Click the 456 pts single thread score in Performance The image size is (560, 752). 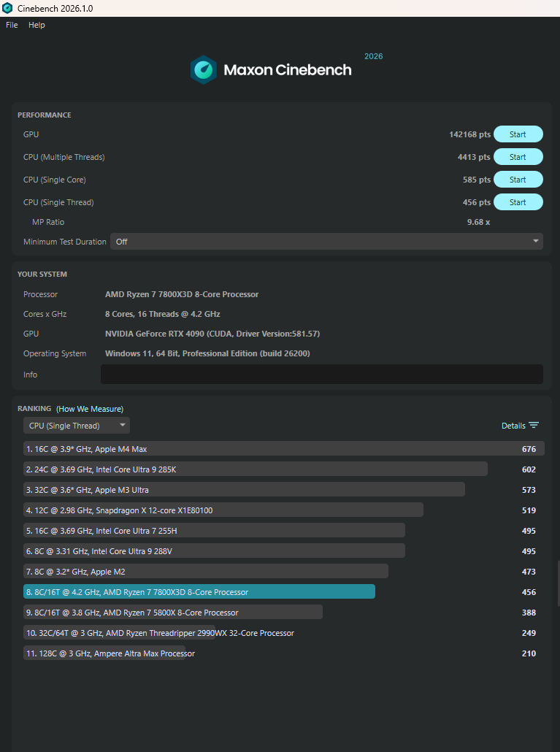tap(477, 202)
